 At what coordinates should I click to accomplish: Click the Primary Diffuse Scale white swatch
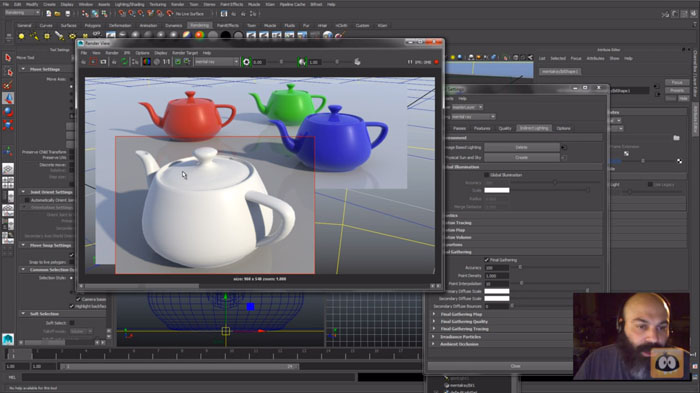(x=496, y=291)
